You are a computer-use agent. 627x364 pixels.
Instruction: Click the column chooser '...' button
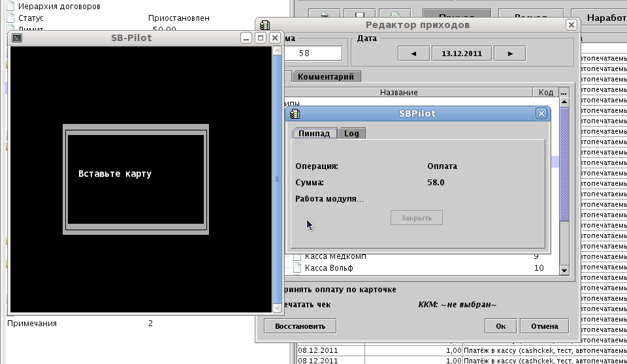pyautogui.click(x=564, y=93)
